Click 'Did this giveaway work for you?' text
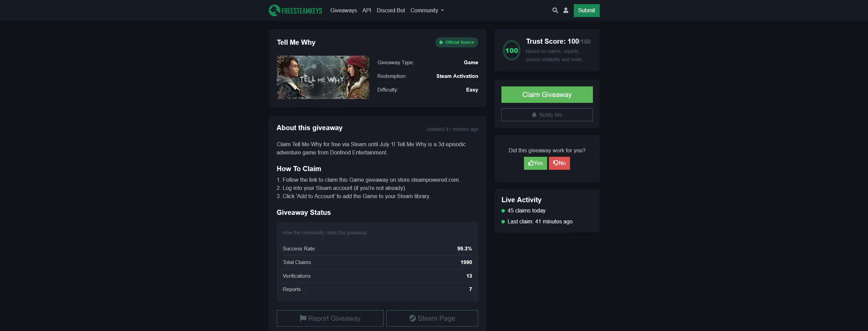The image size is (868, 331). point(547,151)
